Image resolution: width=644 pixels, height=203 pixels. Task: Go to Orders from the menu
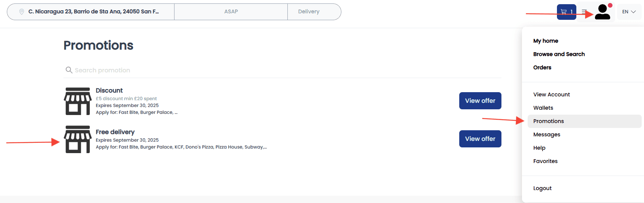[542, 67]
